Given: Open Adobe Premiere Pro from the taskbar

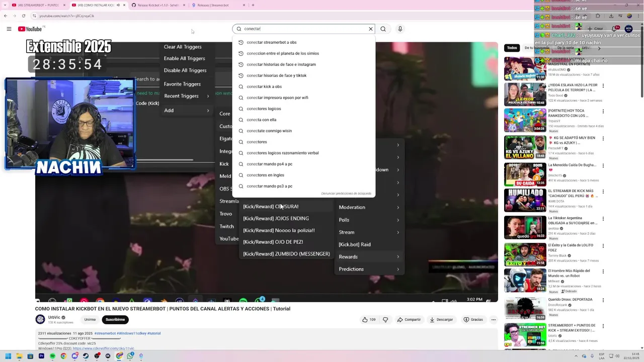Looking at the screenshot, I should click(x=41, y=356).
